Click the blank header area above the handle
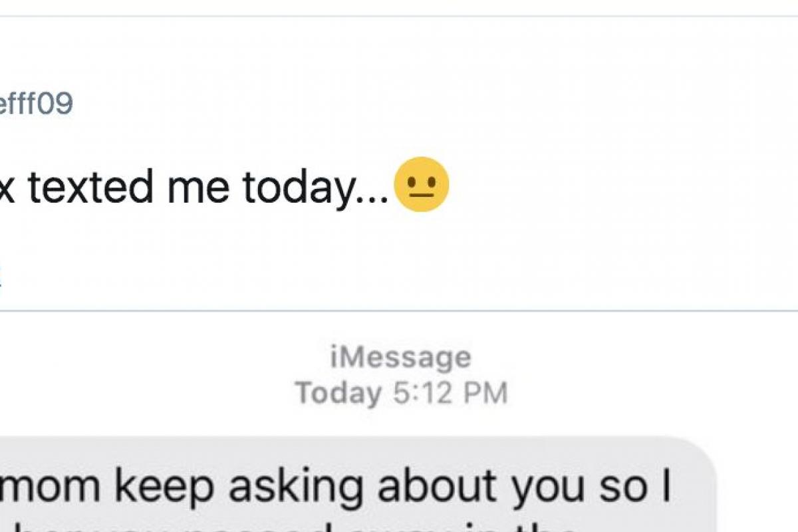This screenshot has height=532, width=798. pyautogui.click(x=399, y=53)
